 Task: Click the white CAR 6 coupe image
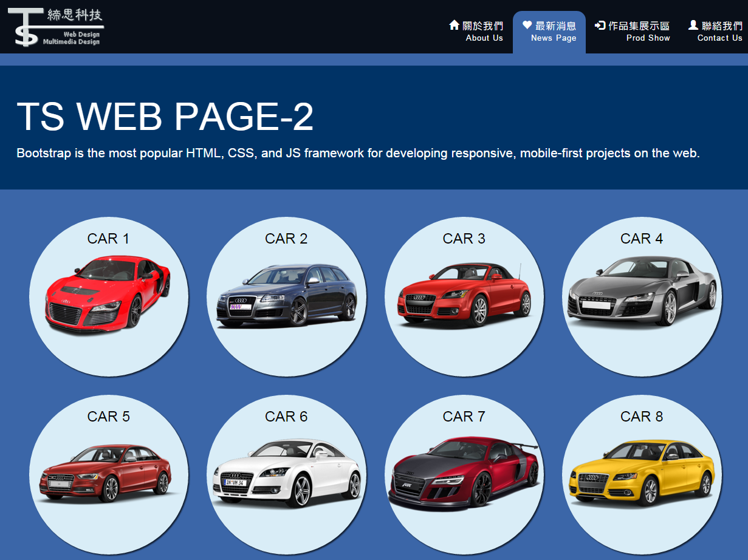click(x=286, y=473)
